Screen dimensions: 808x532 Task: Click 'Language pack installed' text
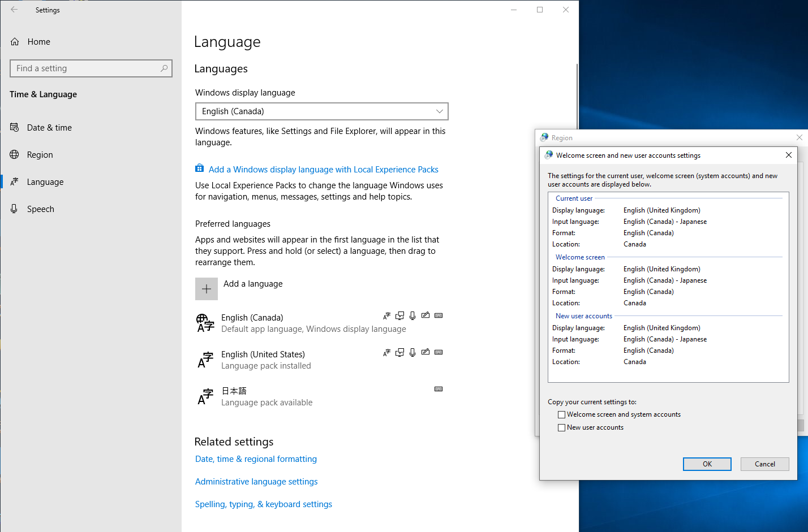click(266, 366)
